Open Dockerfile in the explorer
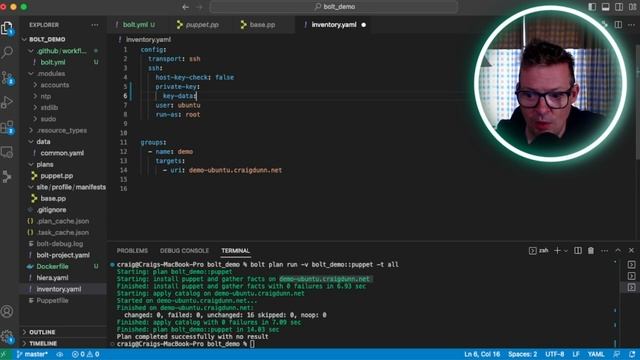 pyautogui.click(x=52, y=267)
